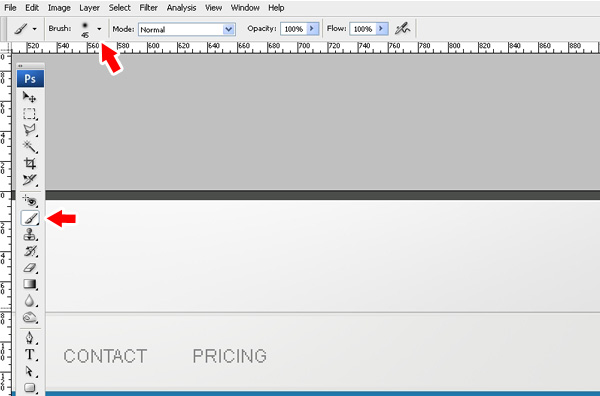Choose the Polygonal Lasso tool

click(29, 130)
